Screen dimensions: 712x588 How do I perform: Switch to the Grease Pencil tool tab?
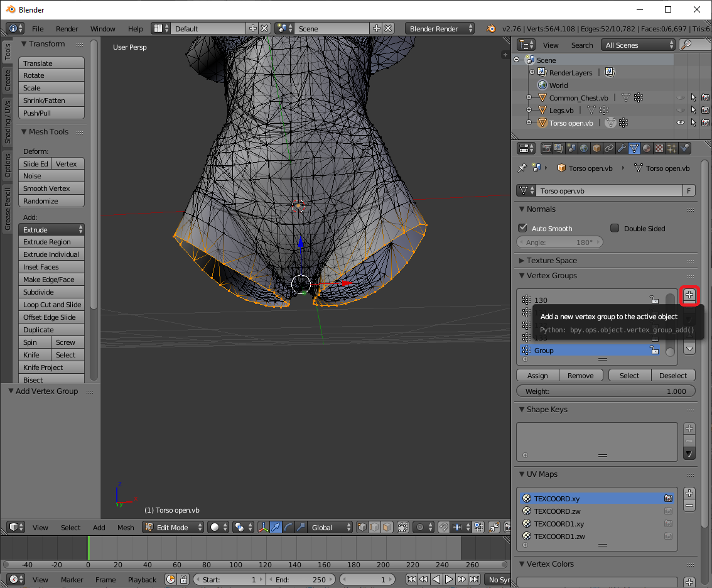tap(8, 209)
